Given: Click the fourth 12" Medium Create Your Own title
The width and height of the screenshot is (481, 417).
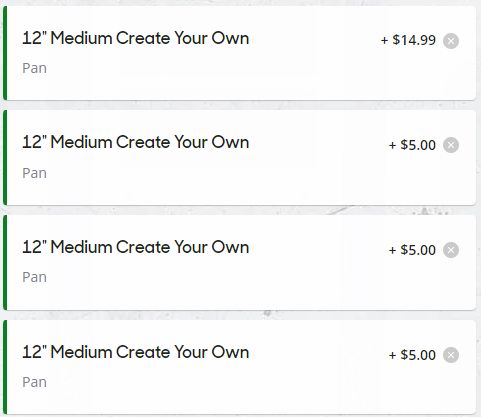Looking at the screenshot, I should pyautogui.click(x=136, y=352).
